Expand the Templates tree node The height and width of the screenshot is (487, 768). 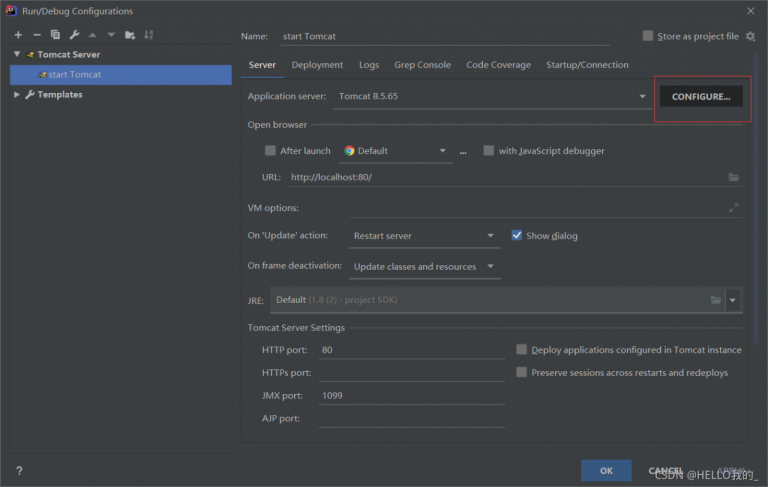pos(17,95)
